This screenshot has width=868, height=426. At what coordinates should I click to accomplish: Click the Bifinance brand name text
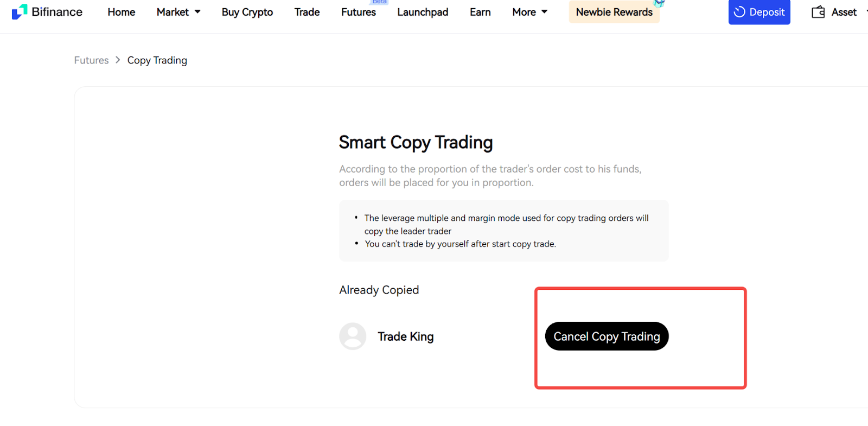pyautogui.click(x=57, y=12)
